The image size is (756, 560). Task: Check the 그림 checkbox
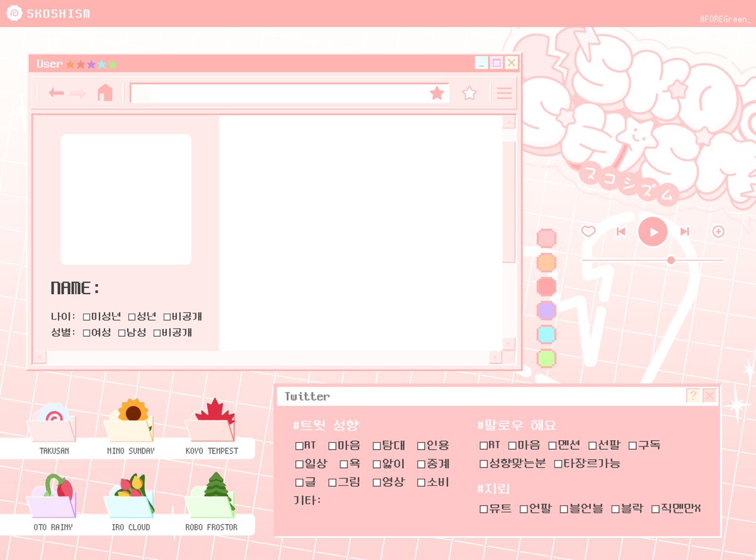(333, 483)
